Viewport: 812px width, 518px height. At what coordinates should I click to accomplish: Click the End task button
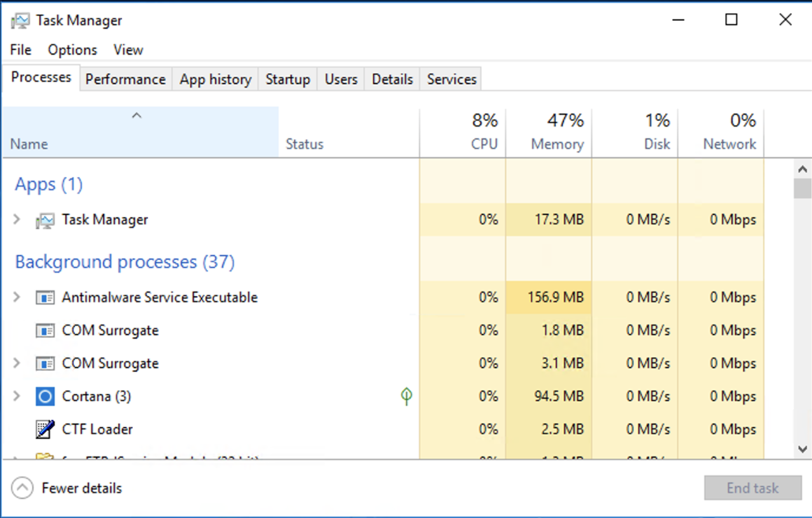coord(752,488)
